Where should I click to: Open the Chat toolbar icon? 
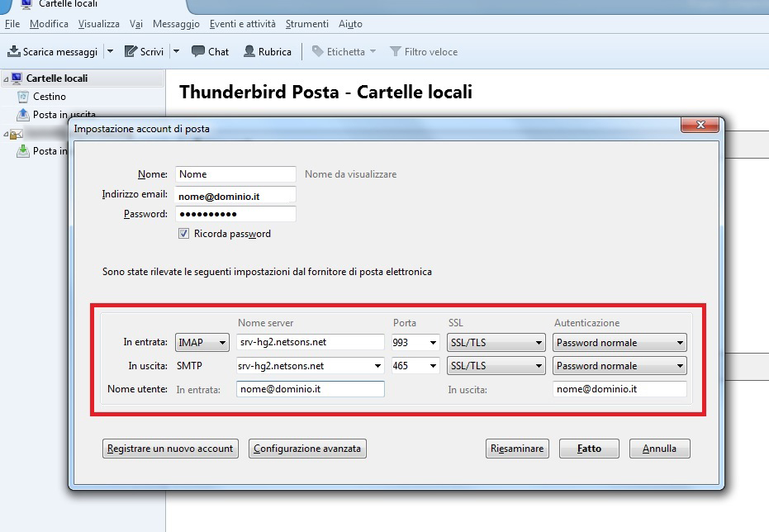[198, 52]
